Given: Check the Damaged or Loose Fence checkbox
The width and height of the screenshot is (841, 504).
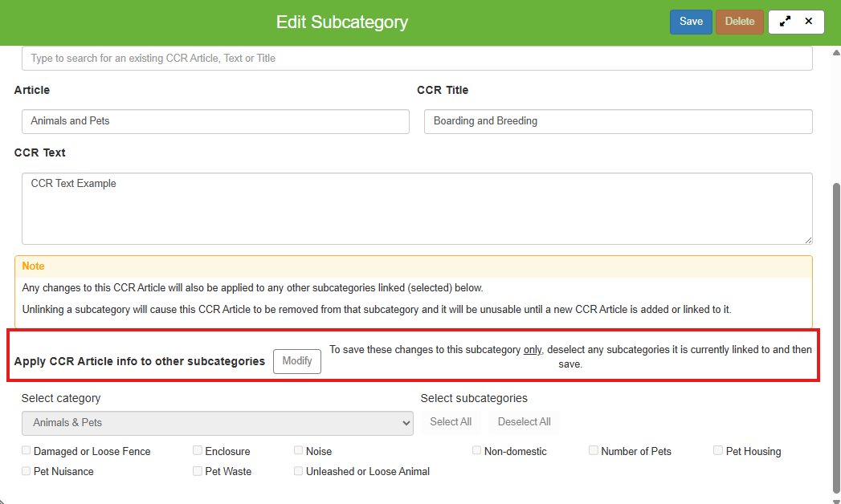Looking at the screenshot, I should (27, 451).
